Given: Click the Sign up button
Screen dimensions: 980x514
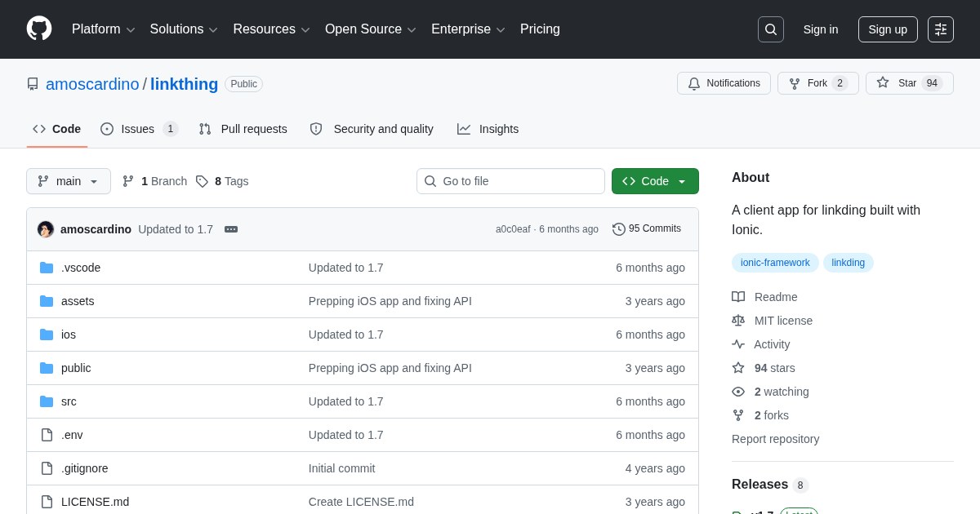Looking at the screenshot, I should [x=888, y=29].
